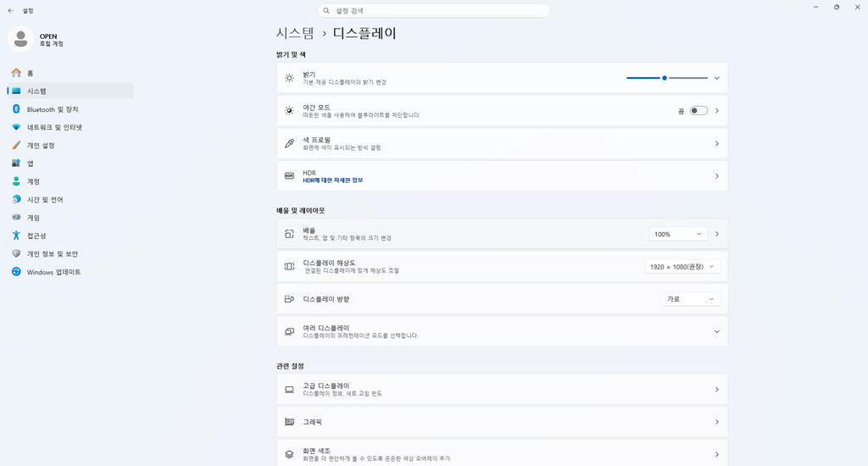Click the 배율 및 레이아웃 section header
Screen dimensions: 868x466
[x=301, y=211]
